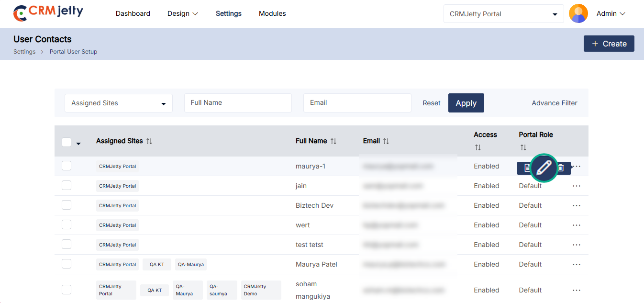The image size is (644, 303).
Task: Open three-dot actions menu for Biztech Dev
Action: pyautogui.click(x=576, y=205)
